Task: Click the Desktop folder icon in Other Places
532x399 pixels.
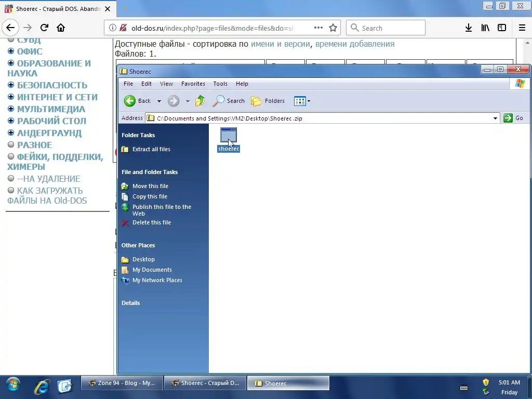Action: click(x=125, y=260)
